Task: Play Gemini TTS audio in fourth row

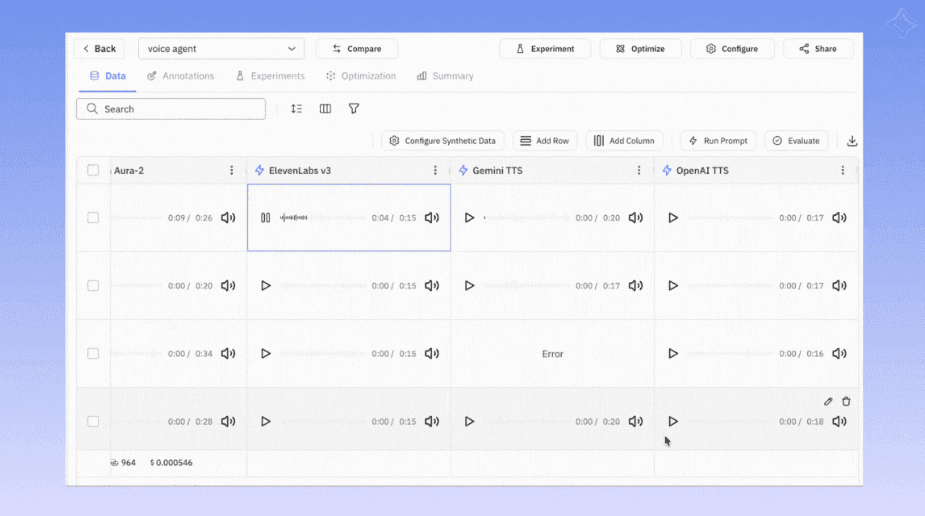Action: (469, 421)
